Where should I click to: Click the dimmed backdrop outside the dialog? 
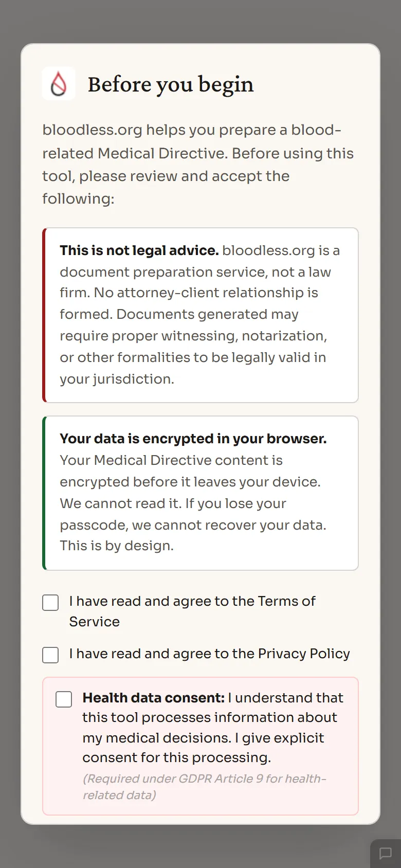point(200,21)
